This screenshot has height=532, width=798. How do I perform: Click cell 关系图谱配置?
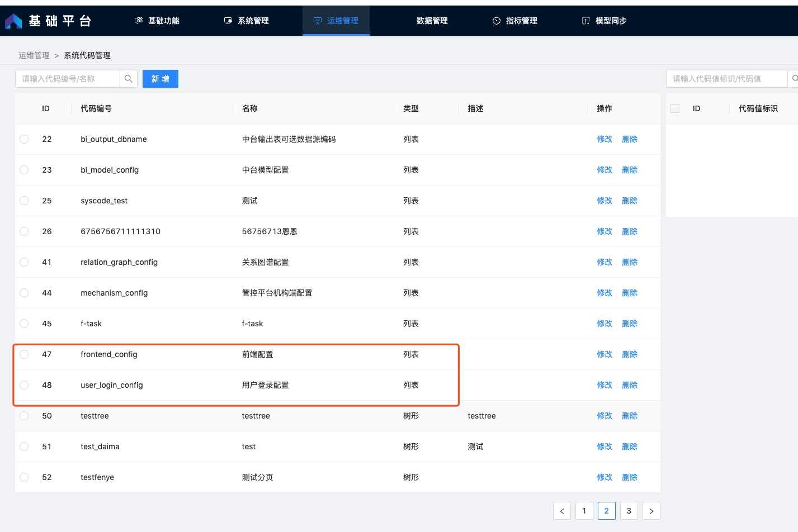266,262
